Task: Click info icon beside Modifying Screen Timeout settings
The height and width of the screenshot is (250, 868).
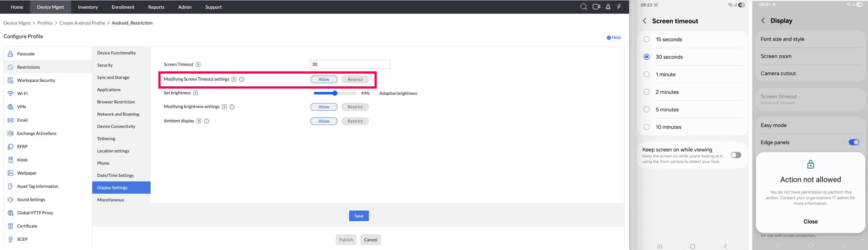Action: (x=242, y=79)
